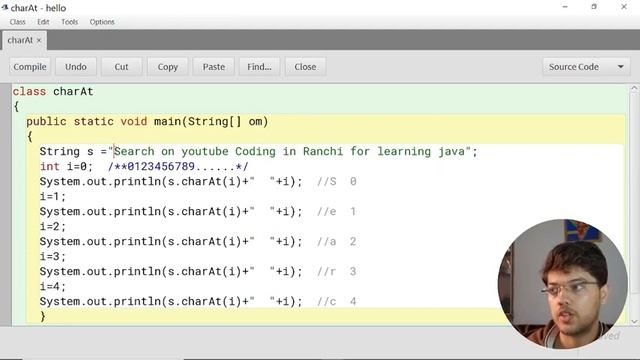Click the '//a 2' comment

[337, 242]
